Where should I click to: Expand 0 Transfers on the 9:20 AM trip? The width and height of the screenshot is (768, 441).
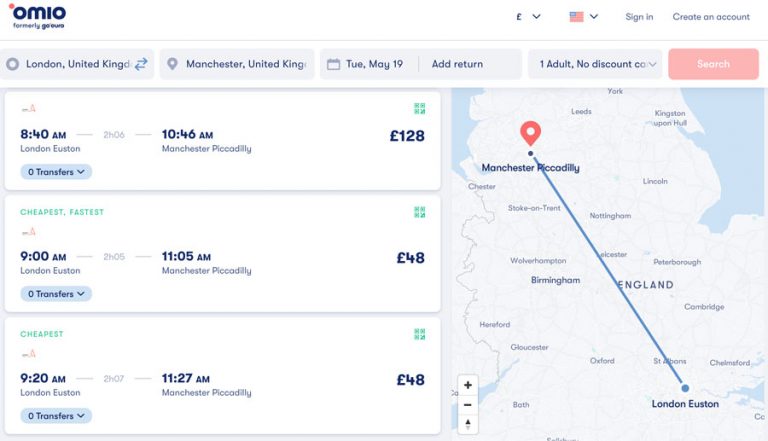56,416
